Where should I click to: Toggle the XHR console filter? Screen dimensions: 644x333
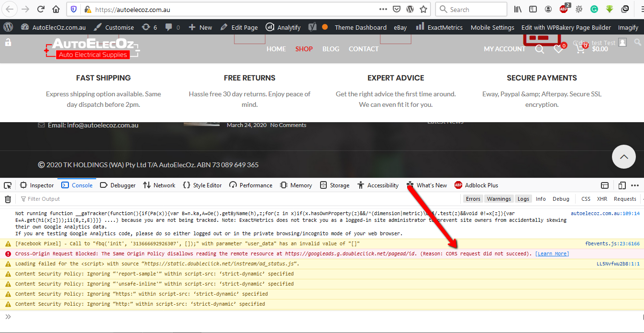(602, 199)
